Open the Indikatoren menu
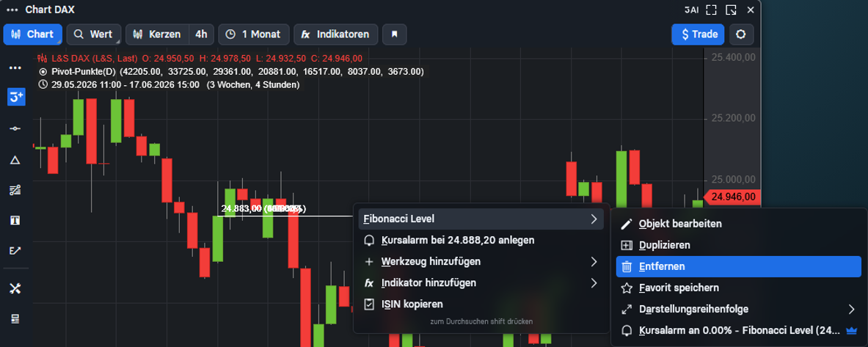This screenshot has height=347, width=868. (x=335, y=34)
